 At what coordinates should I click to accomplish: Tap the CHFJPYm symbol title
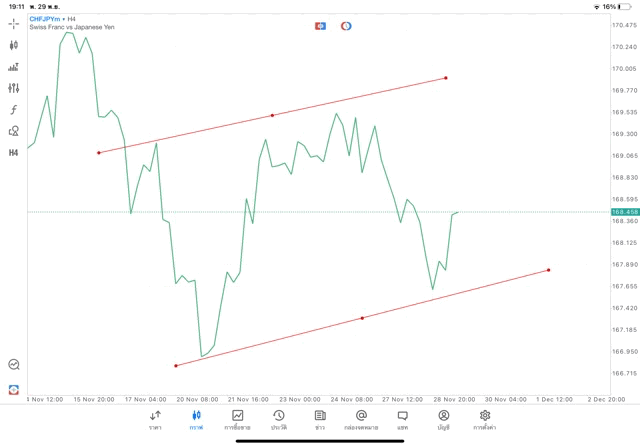click(x=46, y=18)
